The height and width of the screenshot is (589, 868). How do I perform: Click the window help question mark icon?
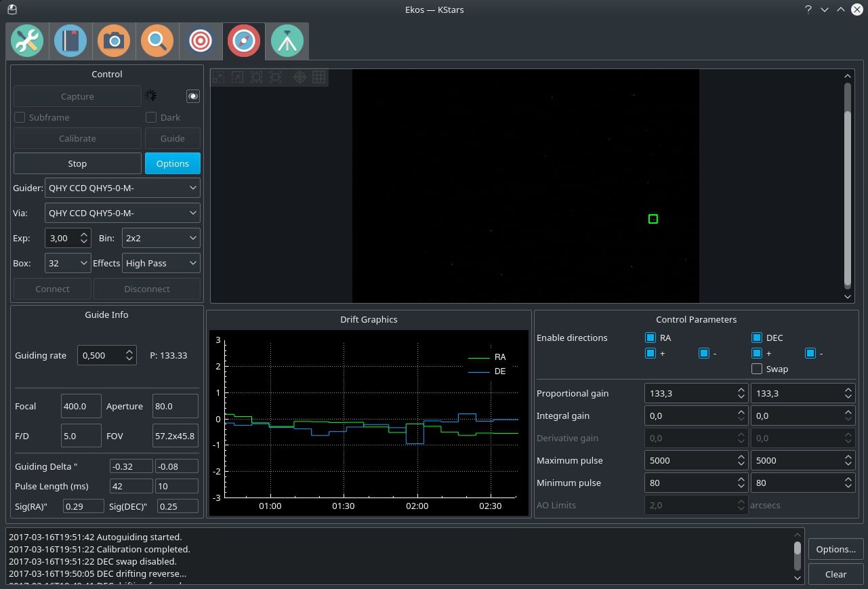[808, 9]
